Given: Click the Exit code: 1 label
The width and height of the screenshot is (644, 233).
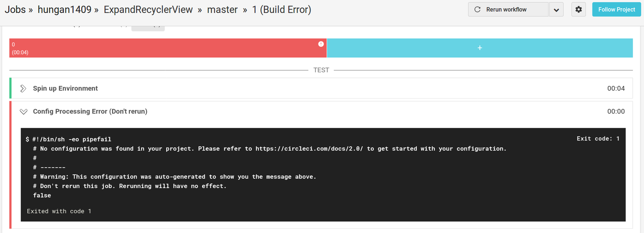Looking at the screenshot, I should click(x=598, y=139).
